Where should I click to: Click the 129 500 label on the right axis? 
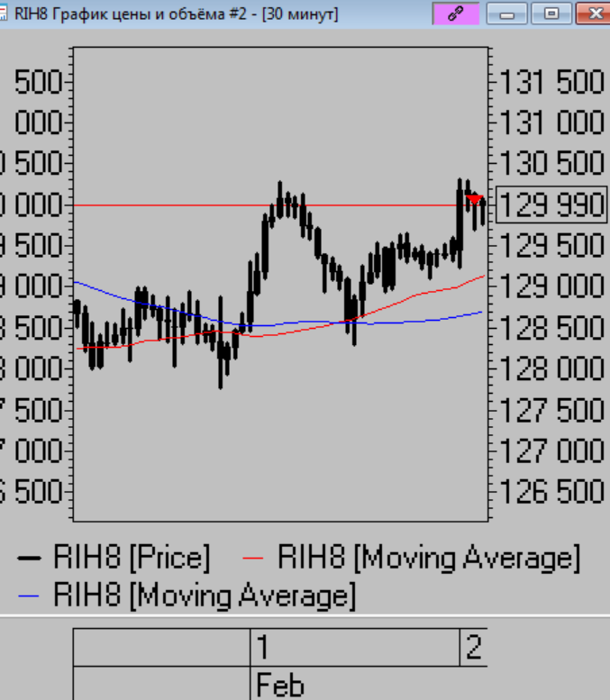click(551, 246)
